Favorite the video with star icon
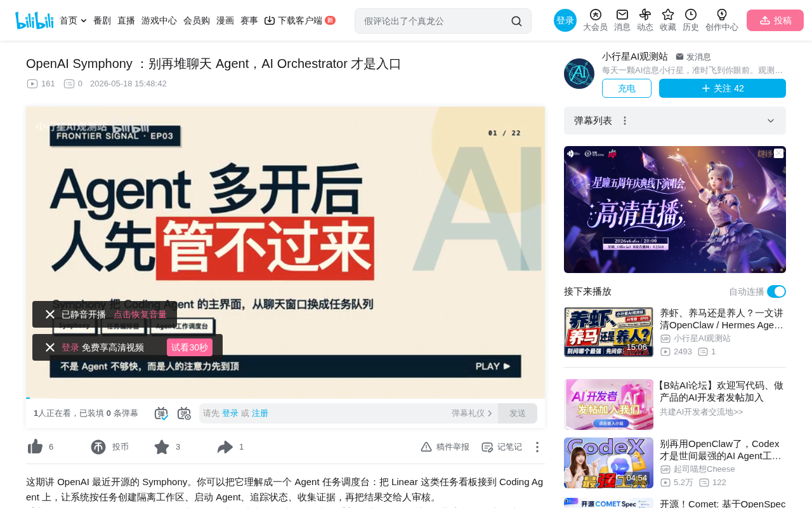 point(162,447)
